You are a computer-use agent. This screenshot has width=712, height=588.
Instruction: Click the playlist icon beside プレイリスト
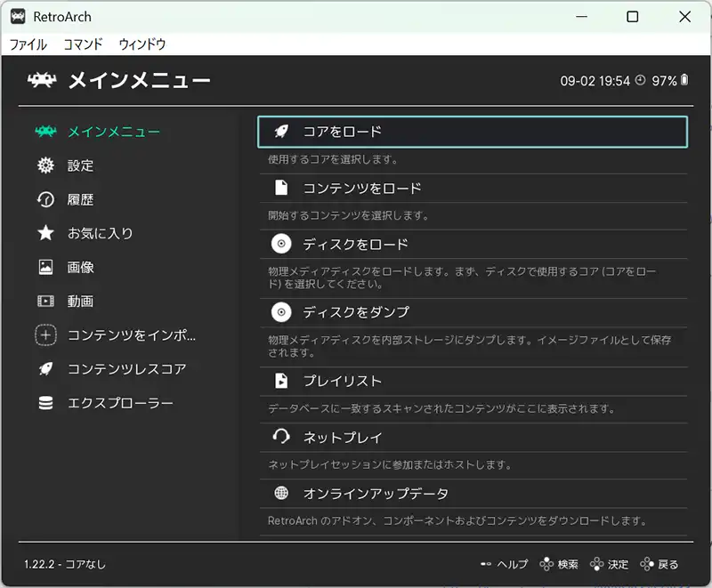[x=281, y=381]
